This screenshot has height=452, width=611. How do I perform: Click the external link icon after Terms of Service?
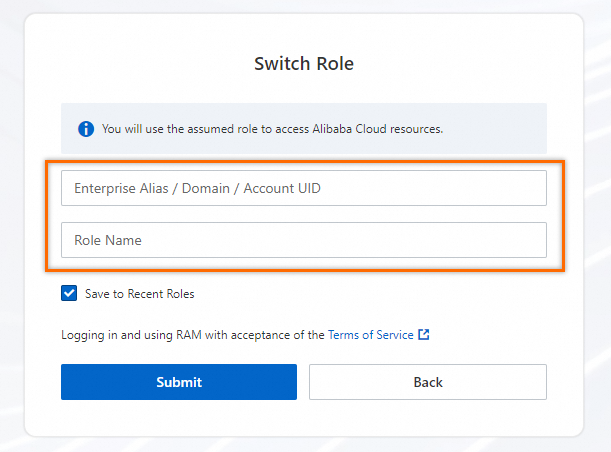click(424, 335)
